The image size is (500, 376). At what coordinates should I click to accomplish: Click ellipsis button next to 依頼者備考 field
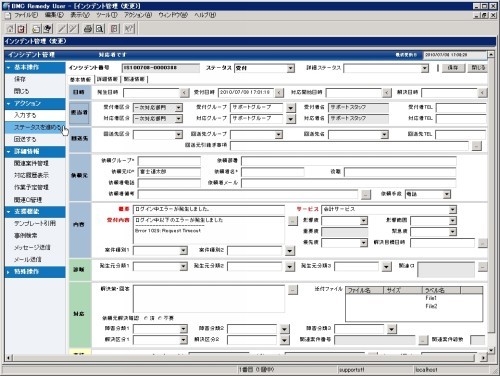point(366,194)
